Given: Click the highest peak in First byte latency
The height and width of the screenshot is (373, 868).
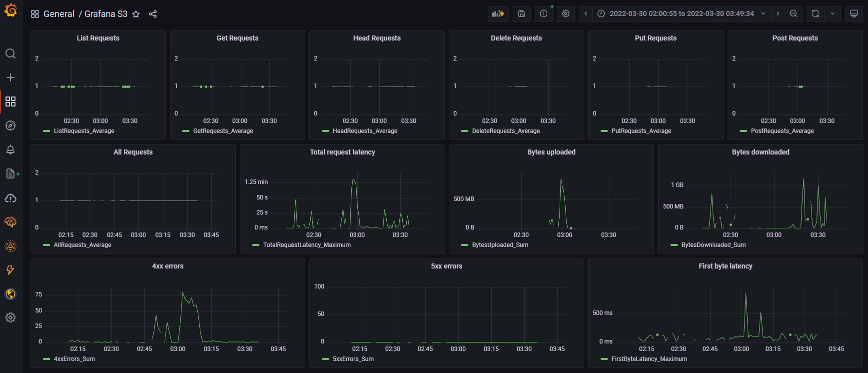Looking at the screenshot, I should click(746, 293).
